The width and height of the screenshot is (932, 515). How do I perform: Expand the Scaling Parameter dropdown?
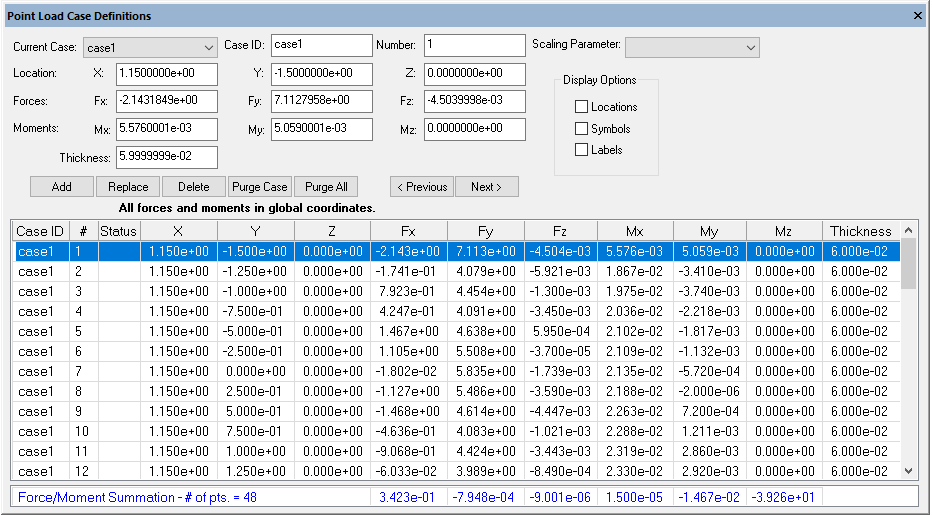click(692, 47)
